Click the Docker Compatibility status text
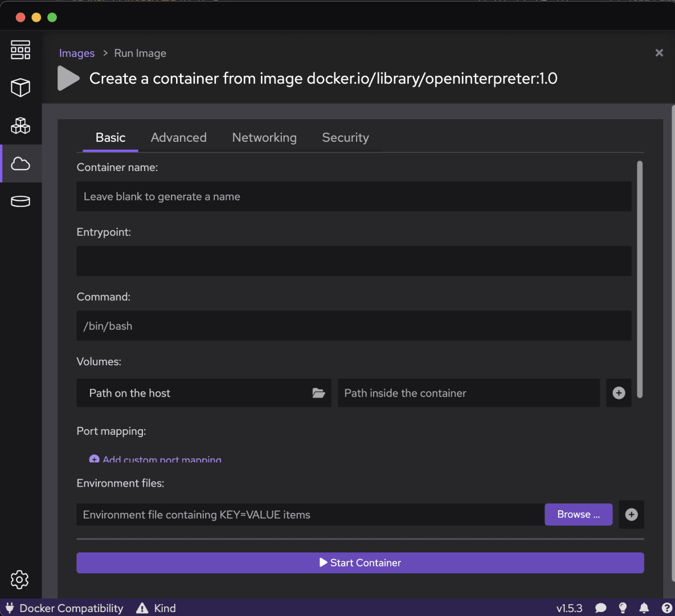675x616 pixels. coord(71,608)
